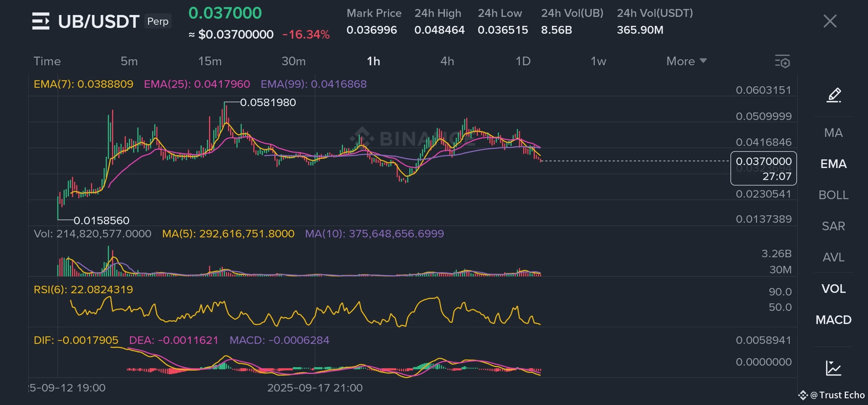The image size is (868, 405).
Task: Select the 1w timeframe
Action: (x=598, y=61)
